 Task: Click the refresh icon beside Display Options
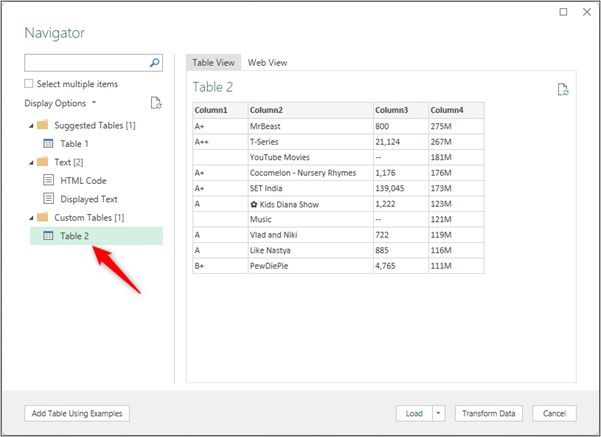155,103
